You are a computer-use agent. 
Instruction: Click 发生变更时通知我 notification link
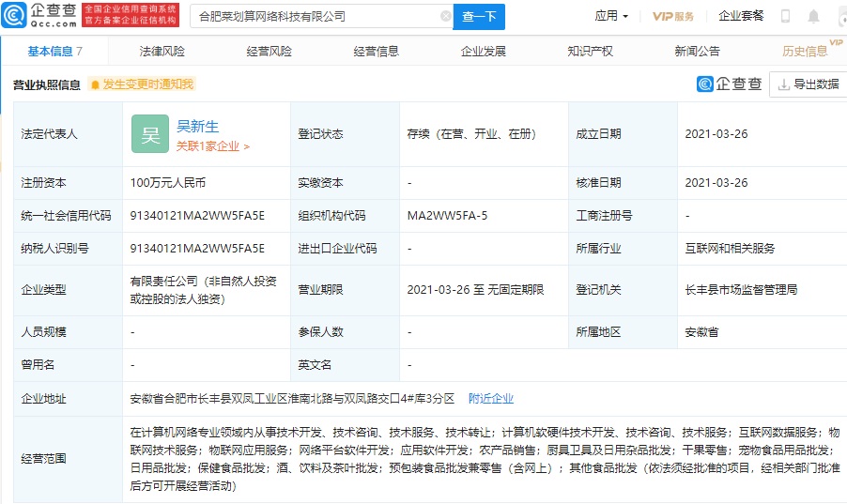pyautogui.click(x=142, y=84)
